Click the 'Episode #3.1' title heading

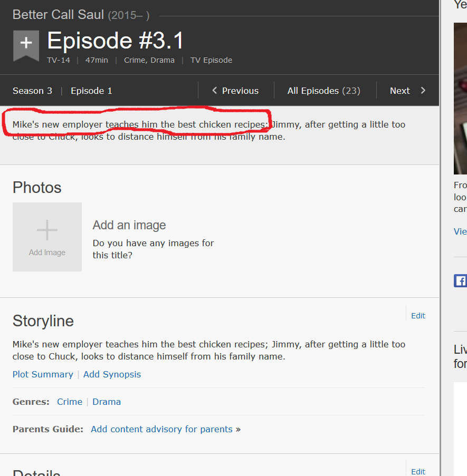click(x=116, y=41)
